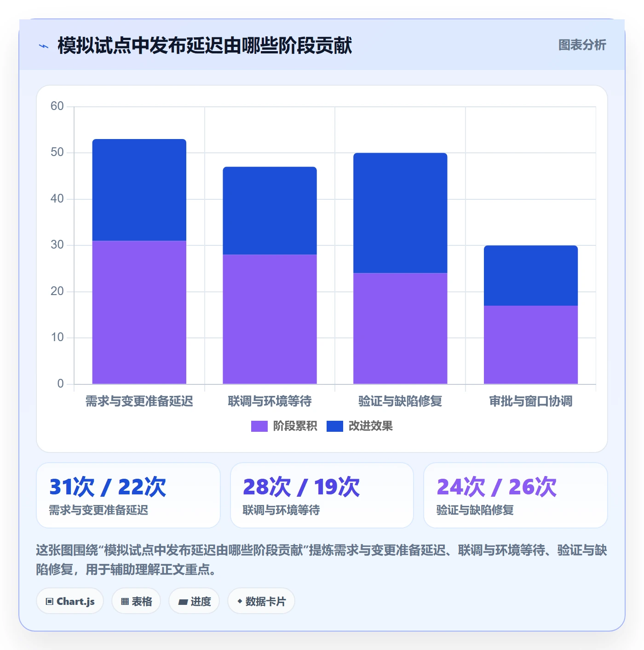Screen dimensions: 644x650
Task: Click the chart title 模拟试点中发布延迟由哪些阶段贡献
Action: [x=205, y=46]
